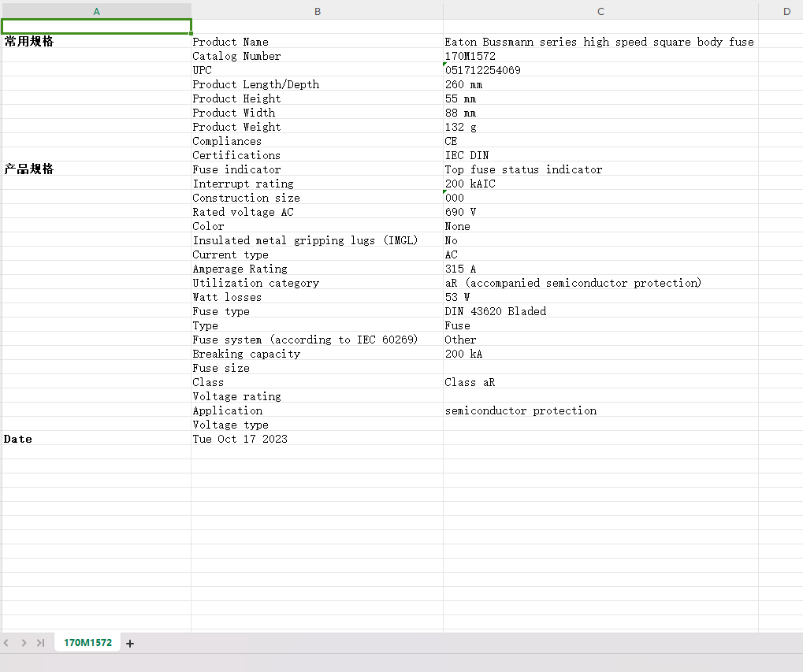The image size is (803, 672).
Task: Select the Insulated metal gripping lugs cell
Action: pyautogui.click(x=317, y=240)
